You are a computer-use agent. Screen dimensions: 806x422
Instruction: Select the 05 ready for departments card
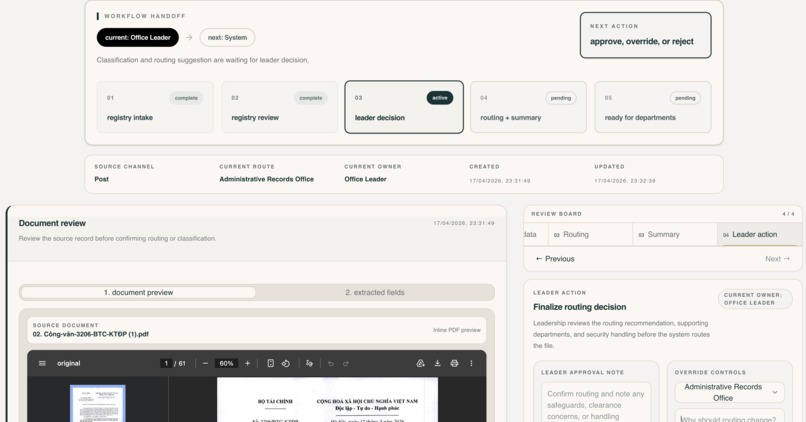653,107
